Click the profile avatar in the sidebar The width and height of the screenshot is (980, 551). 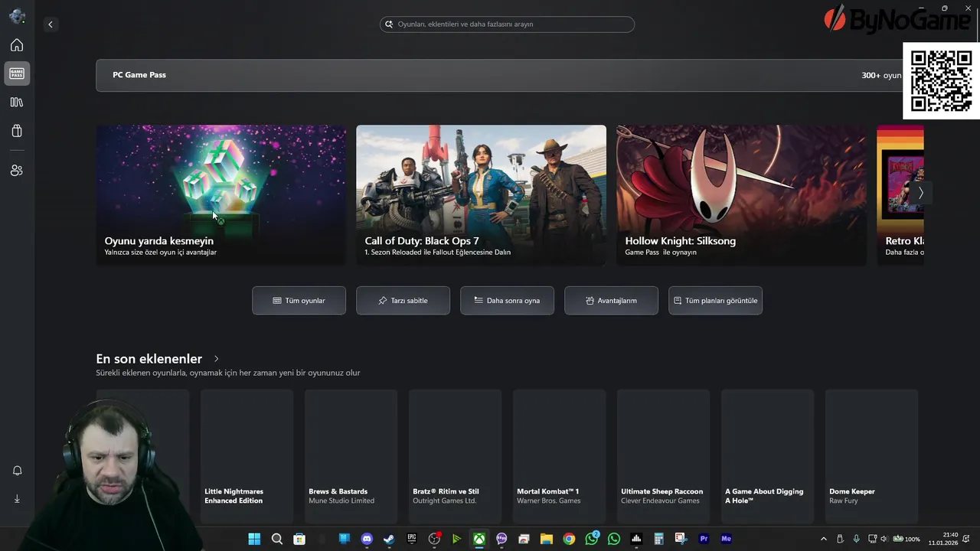click(17, 16)
